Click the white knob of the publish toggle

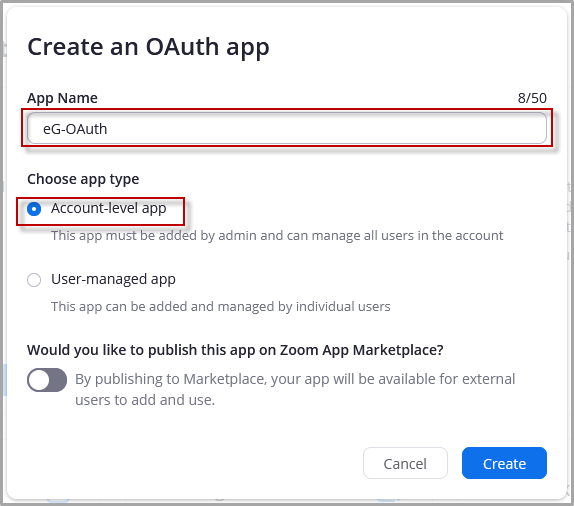point(39,380)
